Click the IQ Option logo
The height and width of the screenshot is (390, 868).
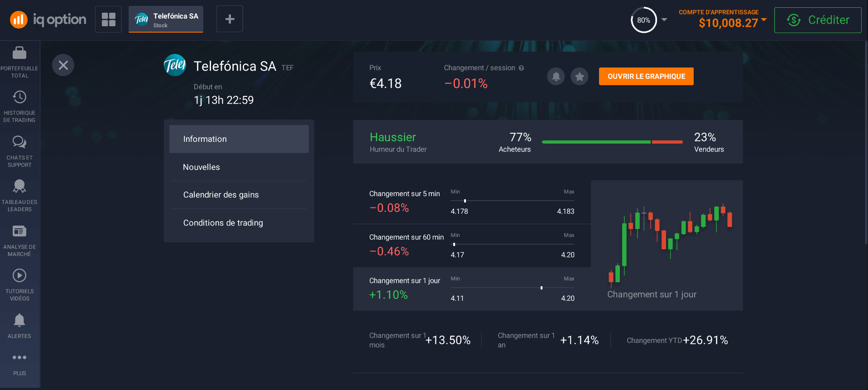click(48, 19)
